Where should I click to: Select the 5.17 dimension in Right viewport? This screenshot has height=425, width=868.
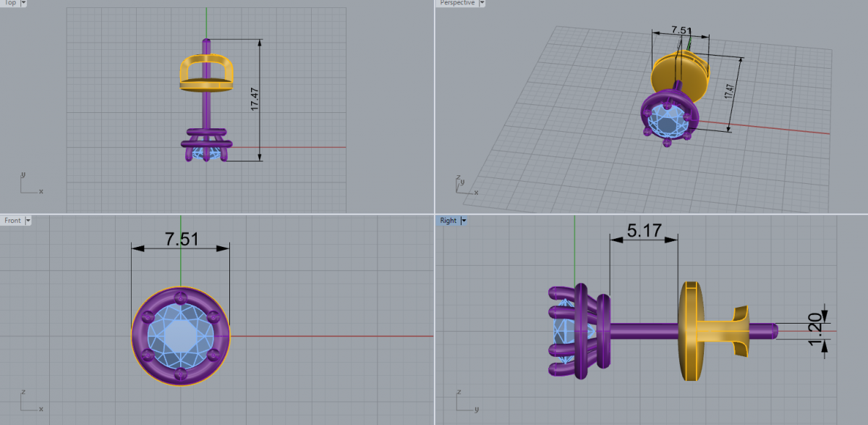click(644, 231)
